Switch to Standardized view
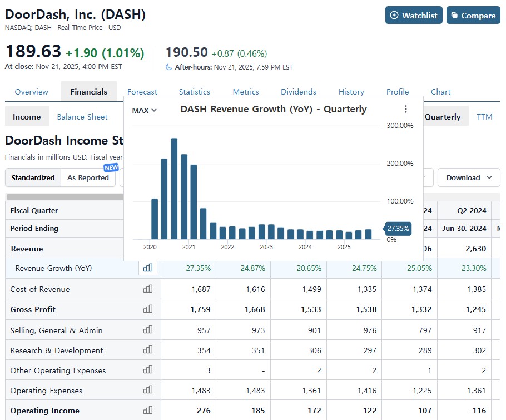This screenshot has height=420, width=506. [33, 178]
